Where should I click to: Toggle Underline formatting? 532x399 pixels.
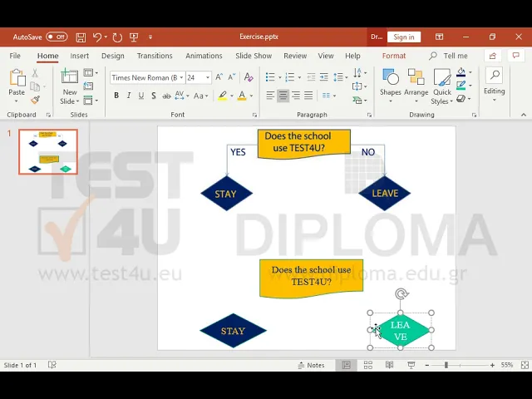(141, 96)
